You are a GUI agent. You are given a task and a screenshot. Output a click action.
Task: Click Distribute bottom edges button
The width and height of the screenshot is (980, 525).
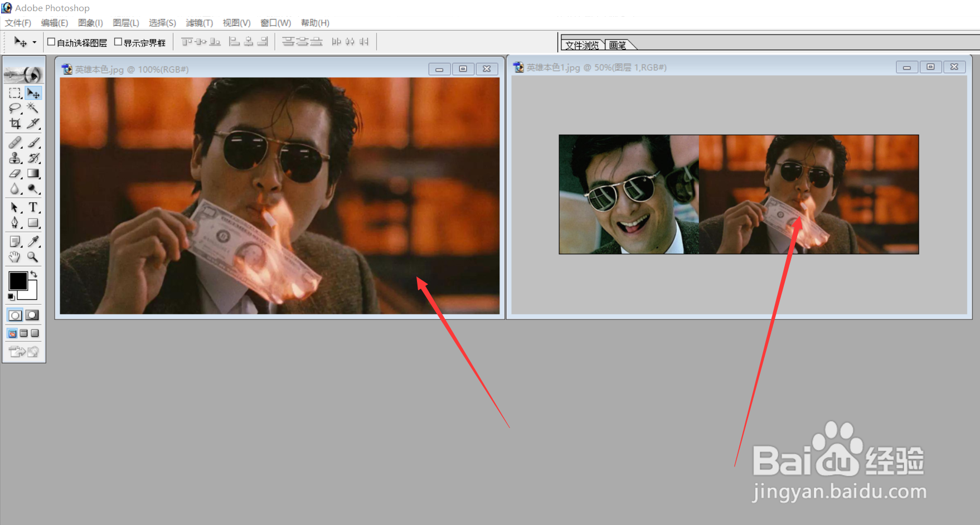[x=316, y=42]
